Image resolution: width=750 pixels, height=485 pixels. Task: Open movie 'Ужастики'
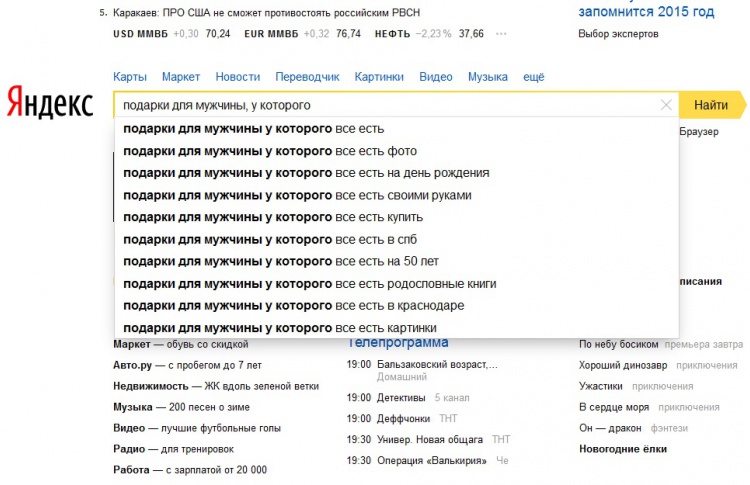point(601,386)
